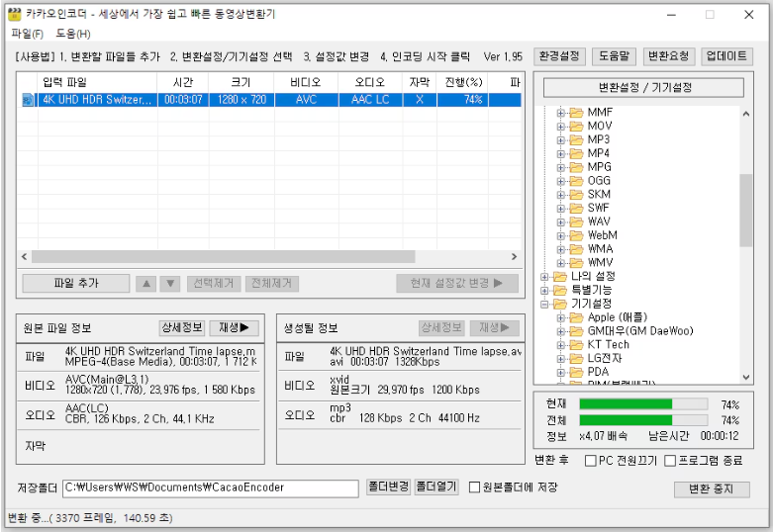Click the WAV folder icon

[x=576, y=222]
